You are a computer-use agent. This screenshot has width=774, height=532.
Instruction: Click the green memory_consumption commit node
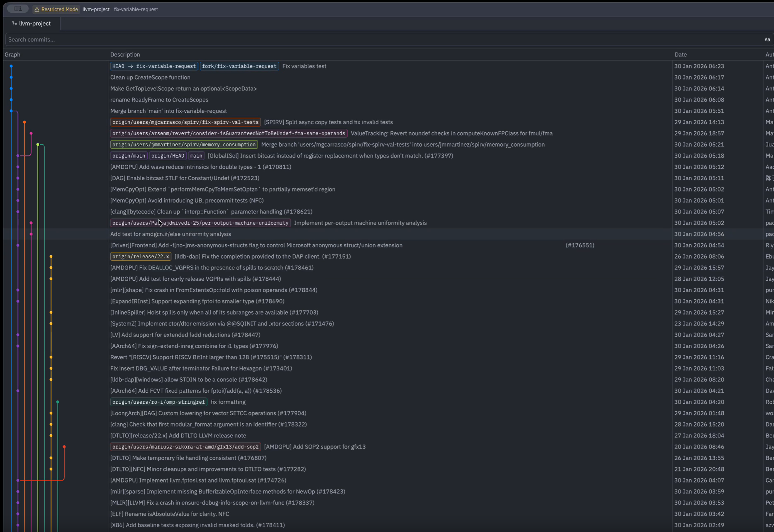pos(38,145)
